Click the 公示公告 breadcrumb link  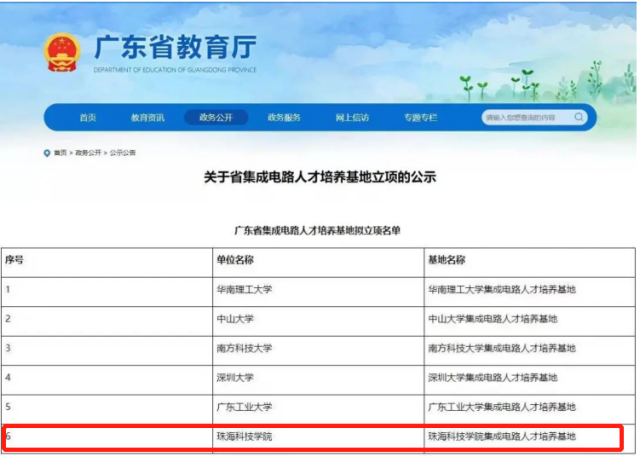coord(123,153)
